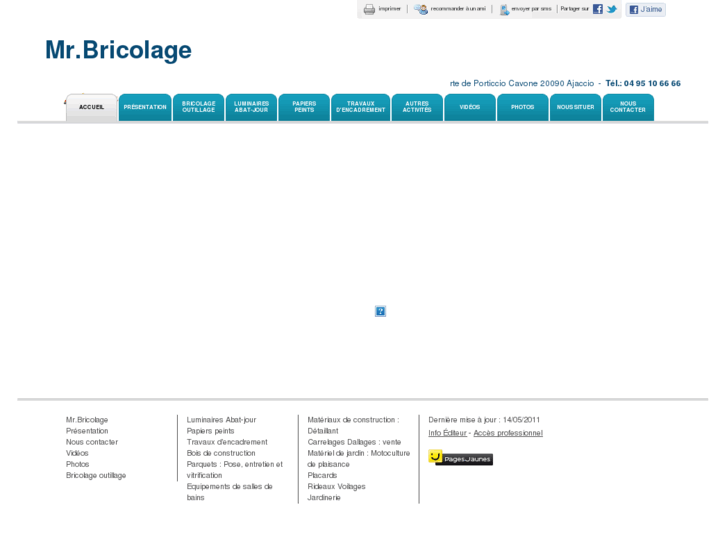
Task: Click the Mr.Bricolage site title
Action: pos(118,50)
